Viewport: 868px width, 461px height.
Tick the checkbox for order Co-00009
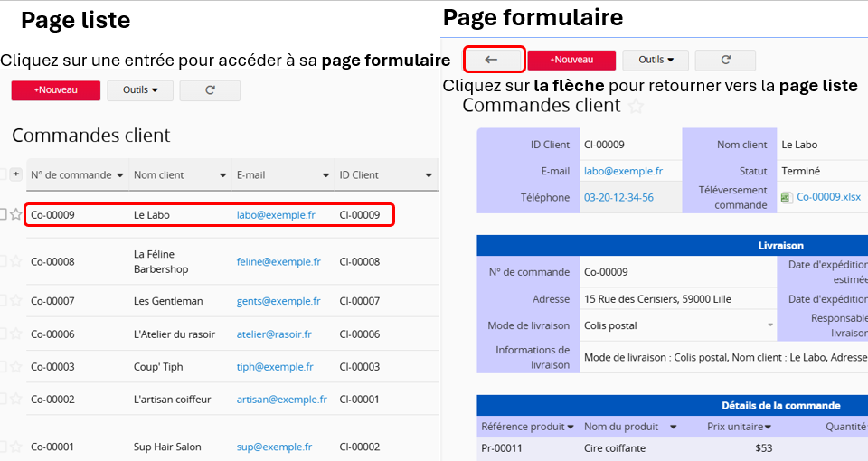click(x=3, y=215)
